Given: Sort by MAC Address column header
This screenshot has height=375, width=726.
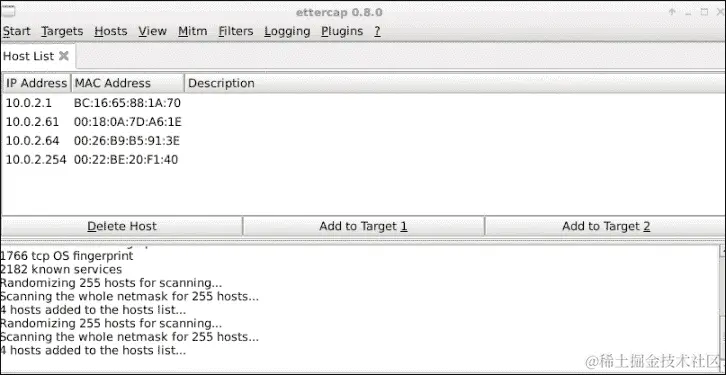Looking at the screenshot, I should (127, 83).
